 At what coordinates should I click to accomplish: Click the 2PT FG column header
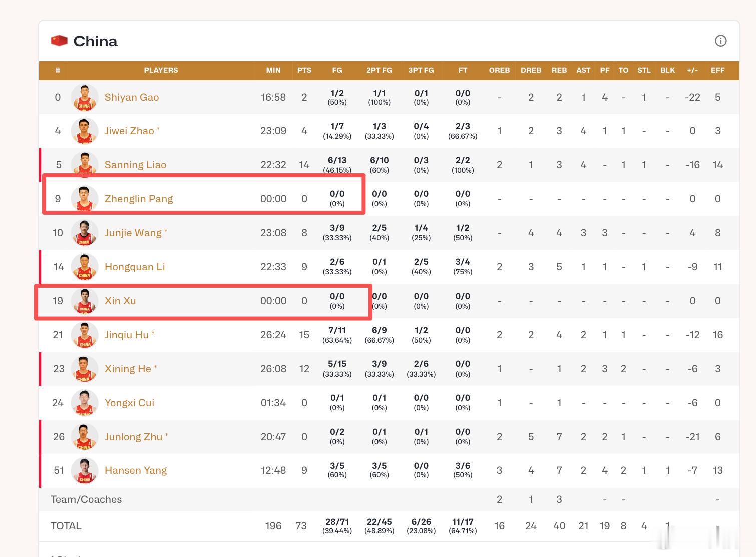(x=379, y=70)
